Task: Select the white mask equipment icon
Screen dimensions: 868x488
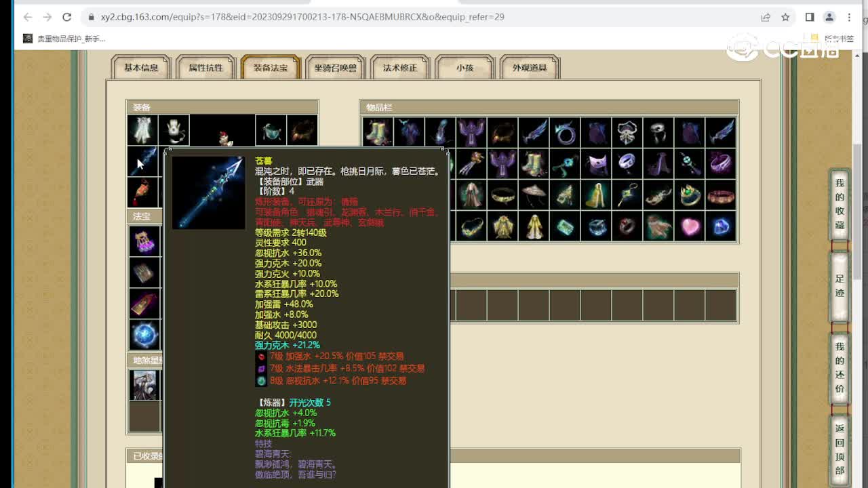Action: tap(174, 130)
